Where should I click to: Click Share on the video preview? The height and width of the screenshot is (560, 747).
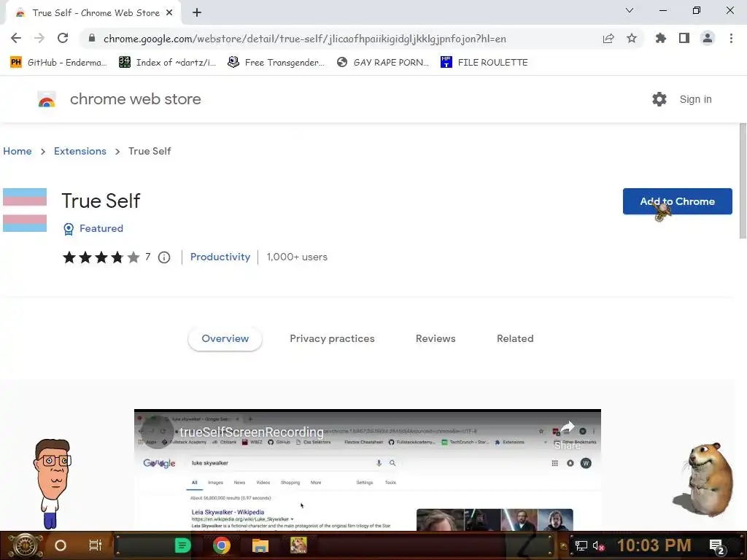pos(567,435)
